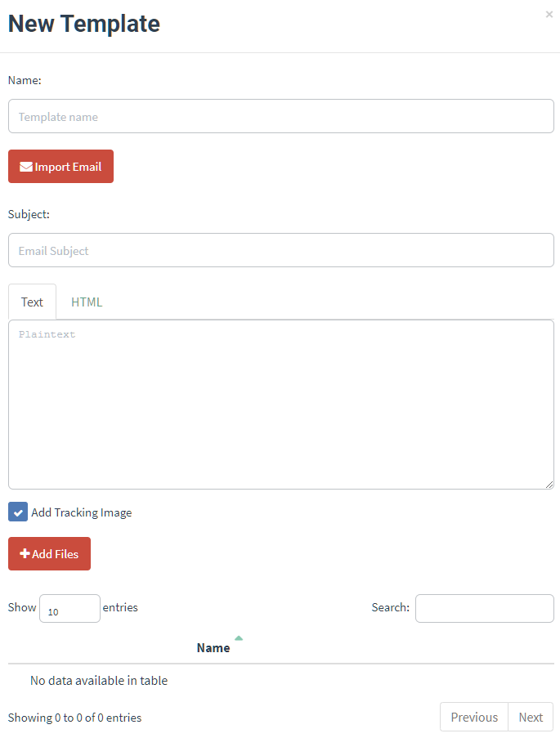560x738 pixels.
Task: Click the Search box for the files table
Action: pos(484,608)
